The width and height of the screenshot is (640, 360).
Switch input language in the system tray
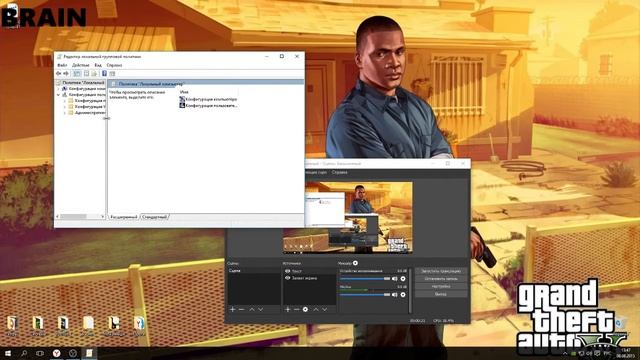point(607,353)
